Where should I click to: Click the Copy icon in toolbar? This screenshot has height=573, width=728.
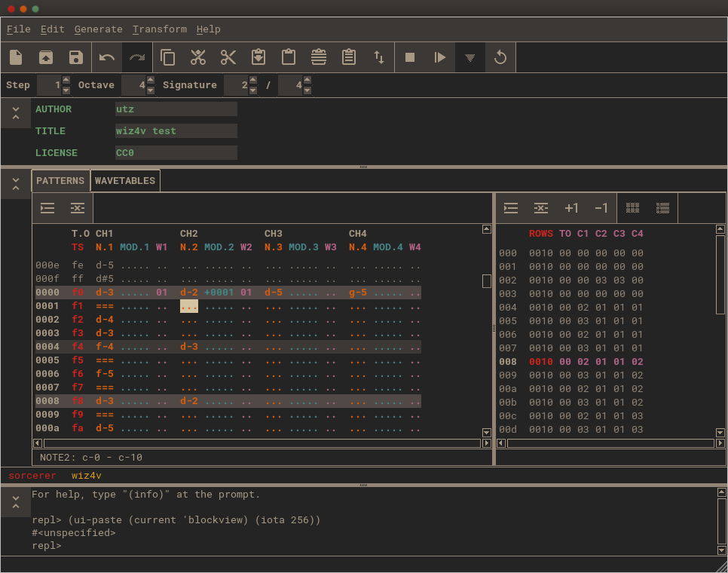[168, 57]
